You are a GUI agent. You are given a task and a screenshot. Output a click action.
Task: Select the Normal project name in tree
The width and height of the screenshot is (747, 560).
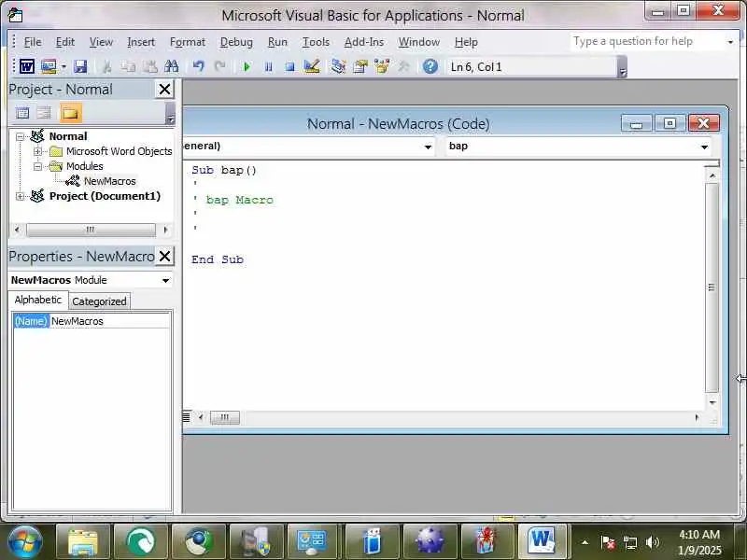coord(68,136)
